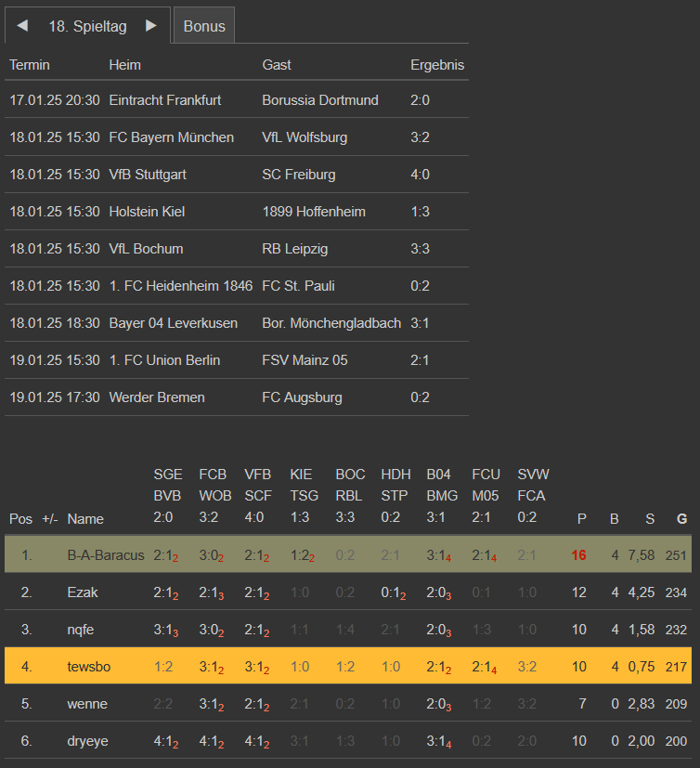Image resolution: width=700 pixels, height=768 pixels.
Task: Go to next matchday with right arrow
Action: pyautogui.click(x=151, y=26)
